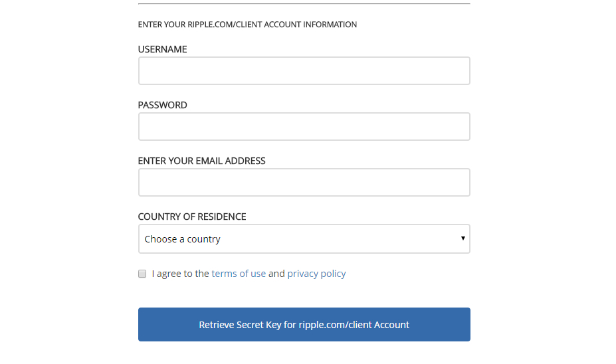
Task: Click the 'ENTER YOUR EMAIL ADDRESS' label
Action: click(x=201, y=161)
